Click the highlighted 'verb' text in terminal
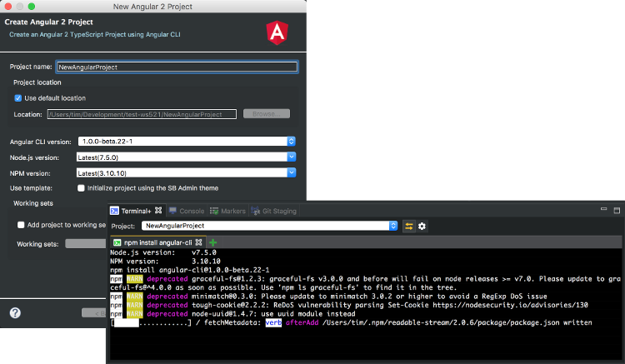 click(x=273, y=322)
